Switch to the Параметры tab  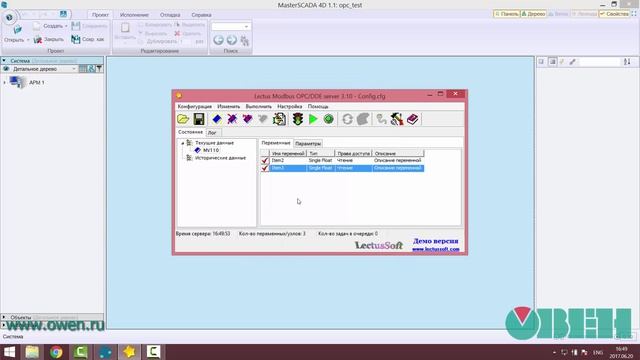(308, 144)
